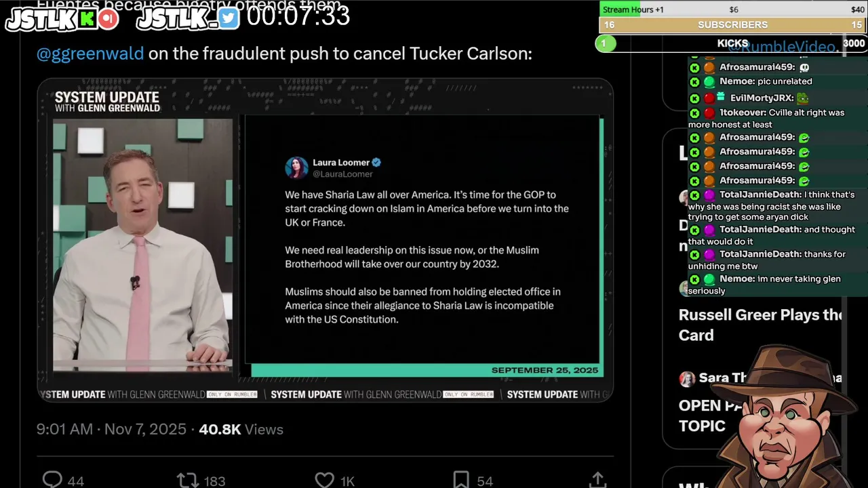Open the 'Russell Greer Plays the Card' sidebar item

pos(760,325)
